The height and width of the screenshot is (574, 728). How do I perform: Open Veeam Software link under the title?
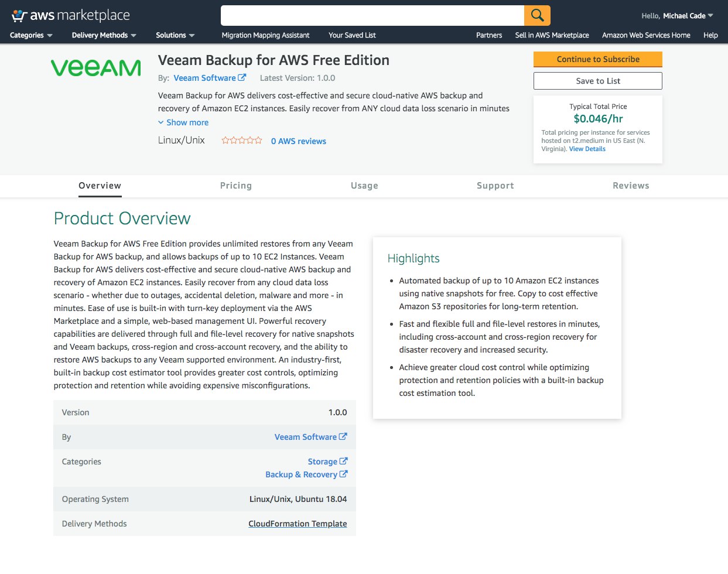click(210, 78)
